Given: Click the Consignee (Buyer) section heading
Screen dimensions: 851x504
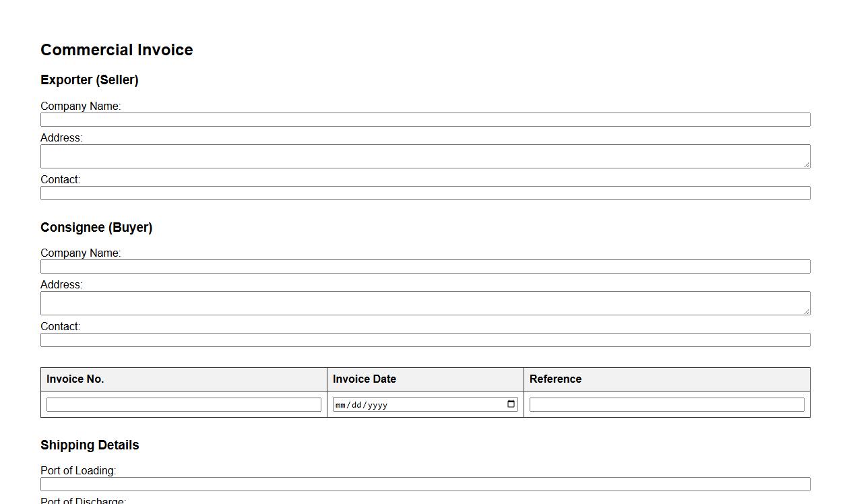Looking at the screenshot, I should click(x=96, y=228).
